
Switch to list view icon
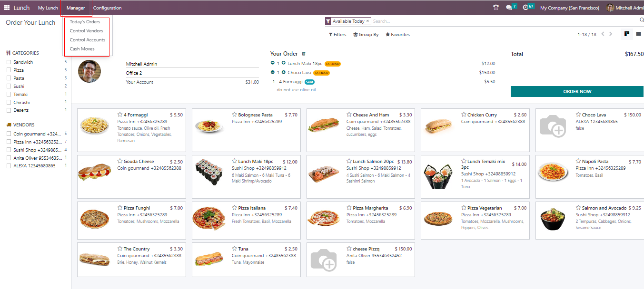click(638, 34)
